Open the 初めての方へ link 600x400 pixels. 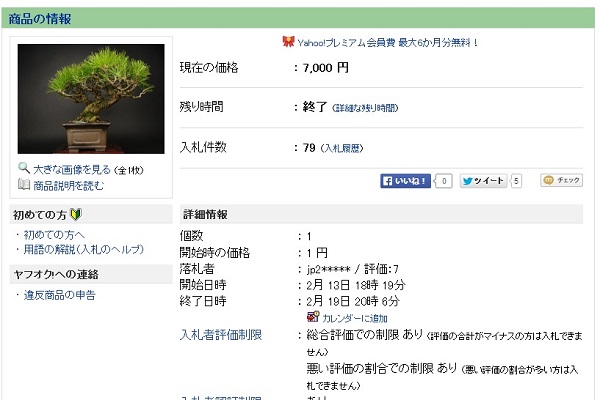[54, 235]
